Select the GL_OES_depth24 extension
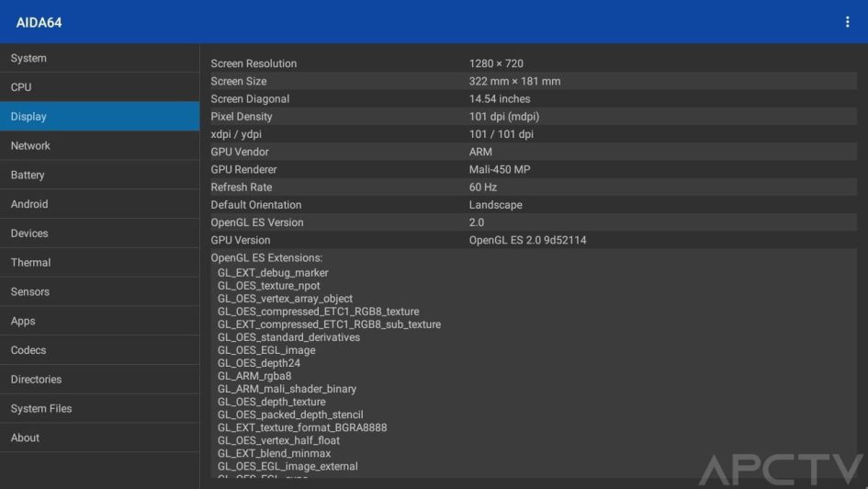Screen dimensions: 868x489 coord(258,363)
